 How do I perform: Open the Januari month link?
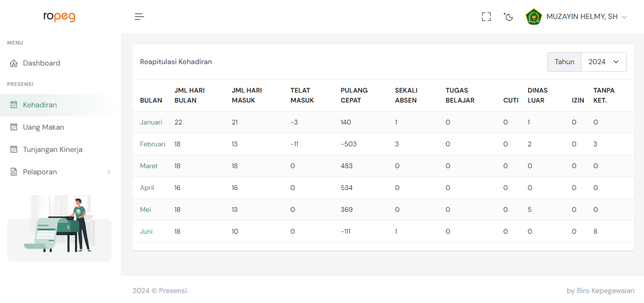(151, 123)
